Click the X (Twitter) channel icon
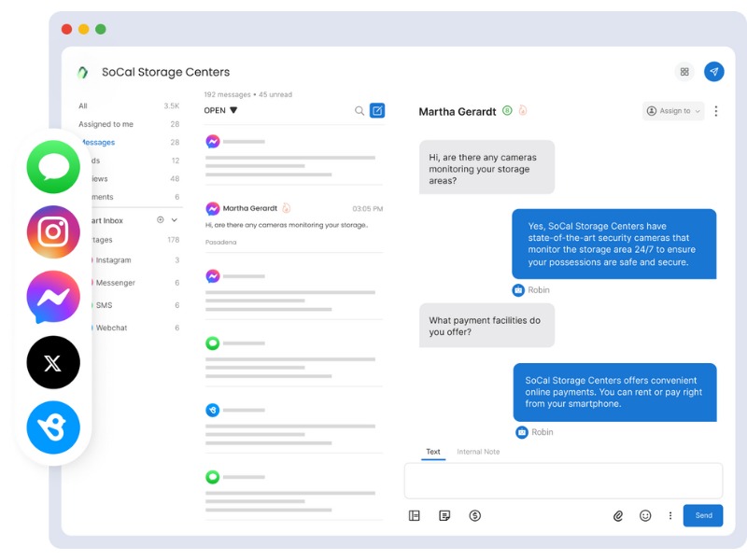Image resolution: width=747 pixels, height=560 pixels. click(53, 362)
